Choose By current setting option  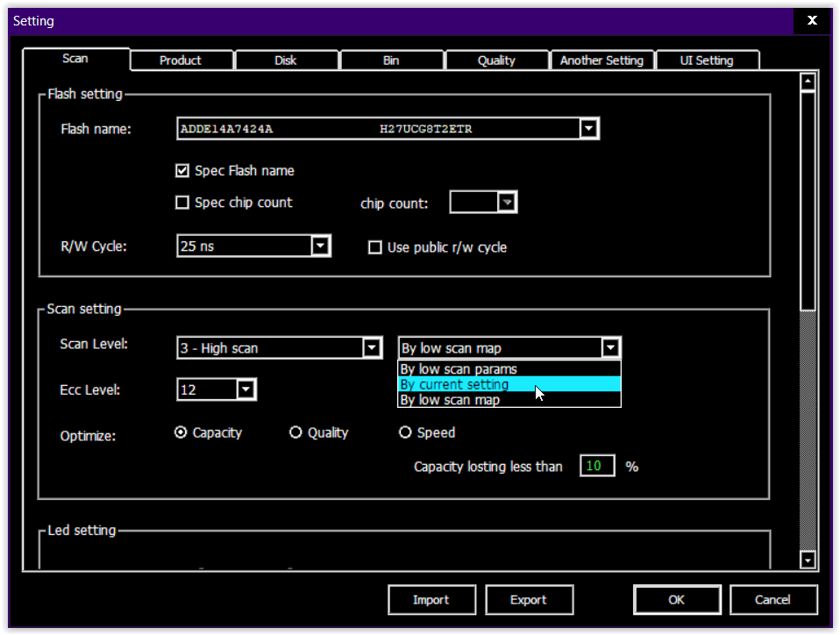click(x=509, y=383)
